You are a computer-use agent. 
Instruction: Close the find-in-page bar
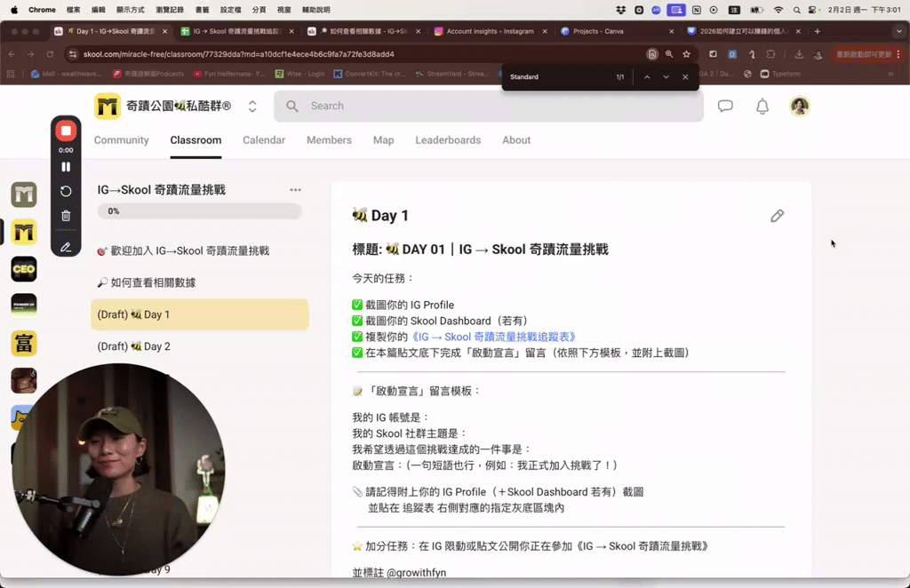click(685, 76)
